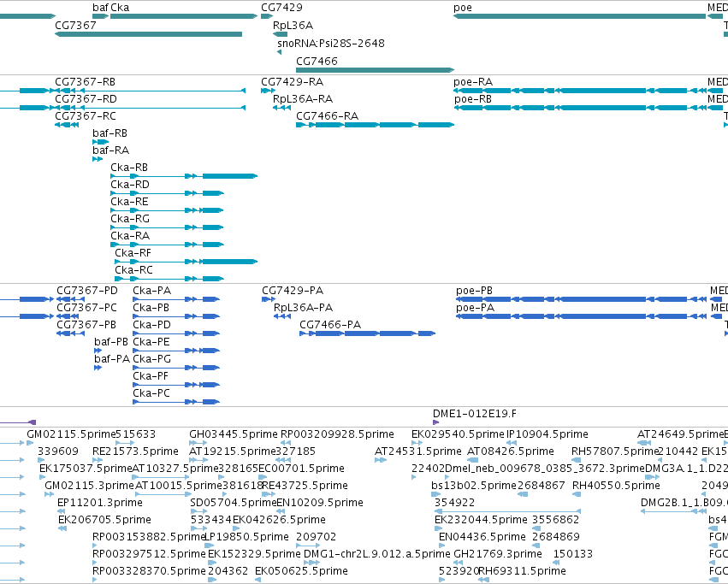The image size is (728, 584).
Task: Click the CG7429 gene label
Action: point(281,8)
